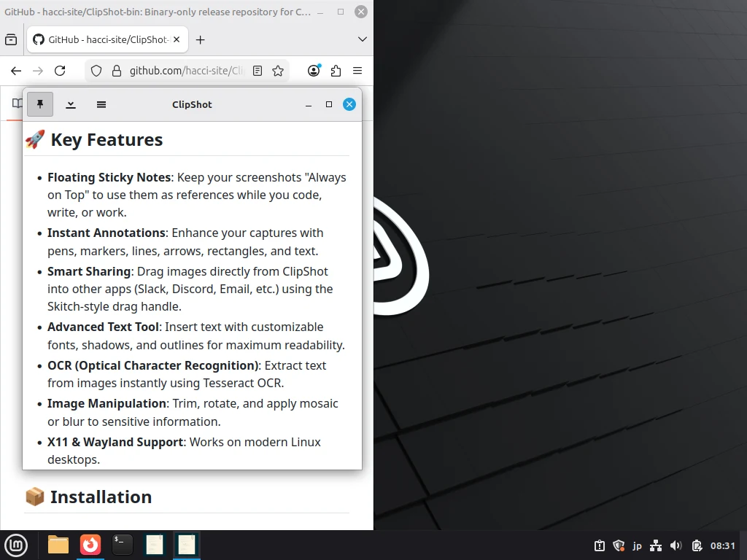Click the rocket emoji beside Key Features
The image size is (747, 560).
[35, 139]
